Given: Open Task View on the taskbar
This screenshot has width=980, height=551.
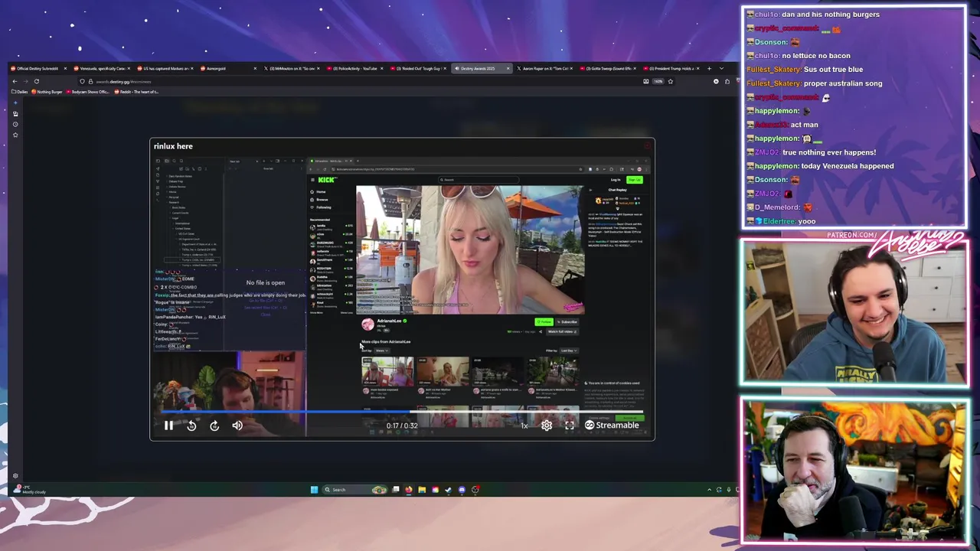Looking at the screenshot, I should coord(396,490).
